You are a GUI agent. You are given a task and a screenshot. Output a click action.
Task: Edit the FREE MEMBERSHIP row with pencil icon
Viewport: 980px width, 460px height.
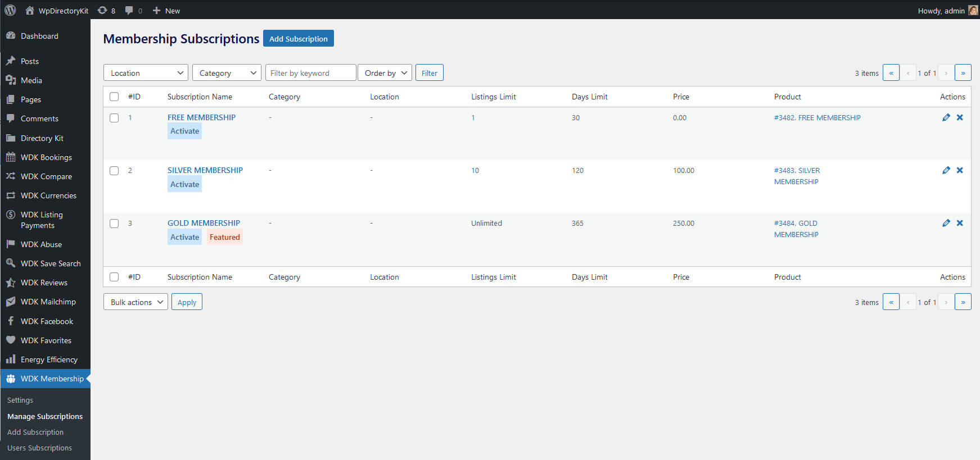(x=946, y=117)
